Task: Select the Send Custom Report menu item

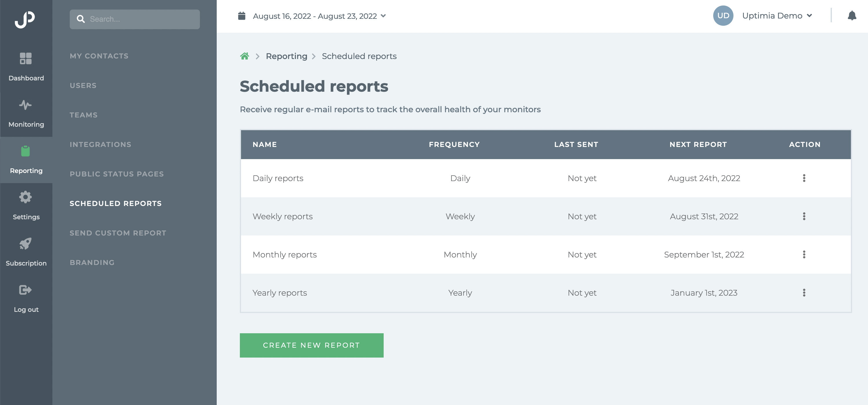Action: tap(118, 233)
